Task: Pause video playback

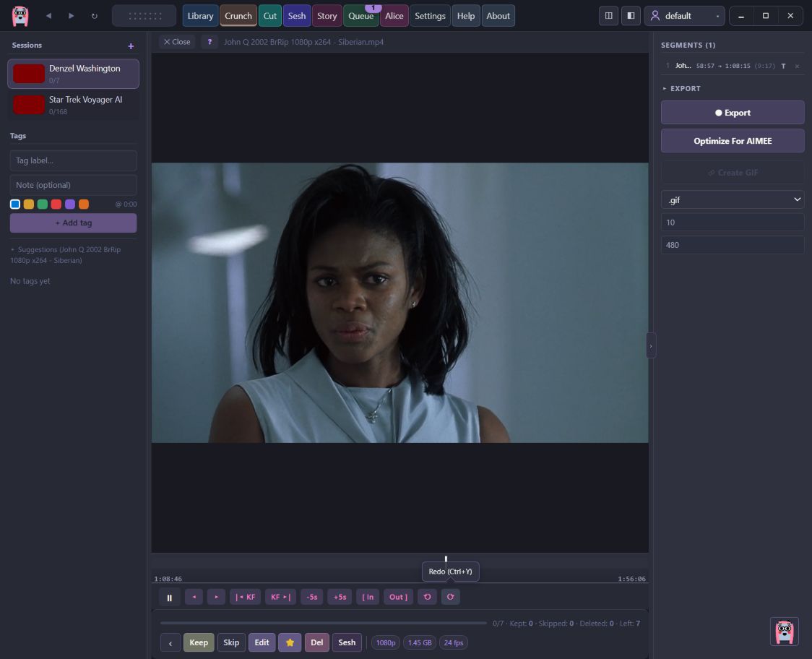Action: point(169,598)
